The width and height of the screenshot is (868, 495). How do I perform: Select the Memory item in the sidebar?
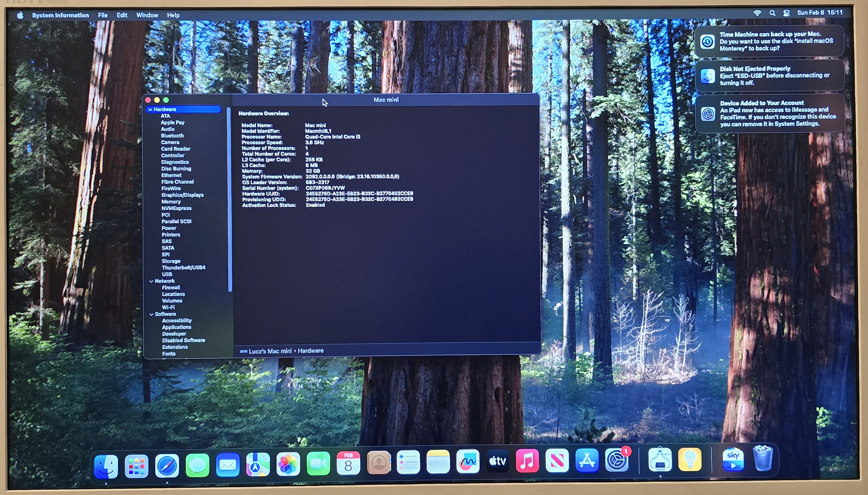(171, 202)
